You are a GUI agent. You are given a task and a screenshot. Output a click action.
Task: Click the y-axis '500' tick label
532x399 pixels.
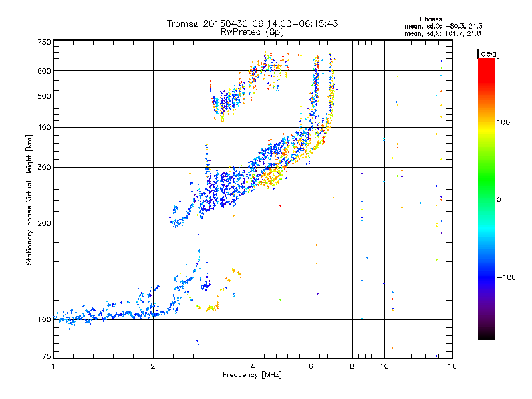(x=44, y=96)
